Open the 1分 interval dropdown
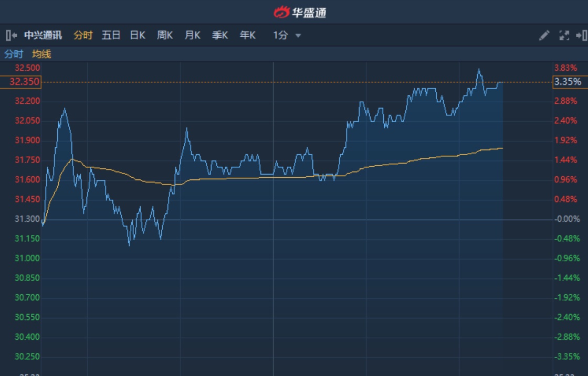 [x=287, y=35]
